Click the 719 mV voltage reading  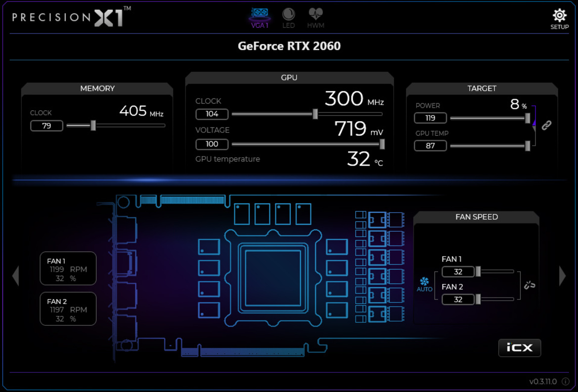[358, 129]
